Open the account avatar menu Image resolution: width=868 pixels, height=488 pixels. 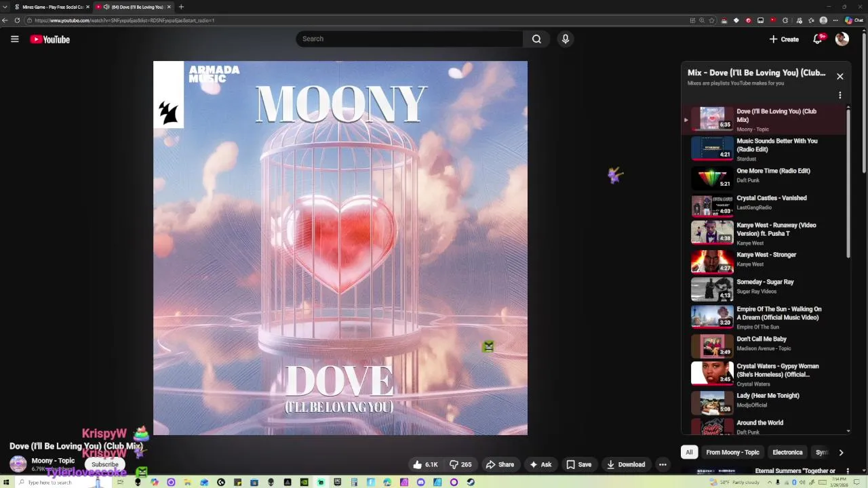(842, 39)
